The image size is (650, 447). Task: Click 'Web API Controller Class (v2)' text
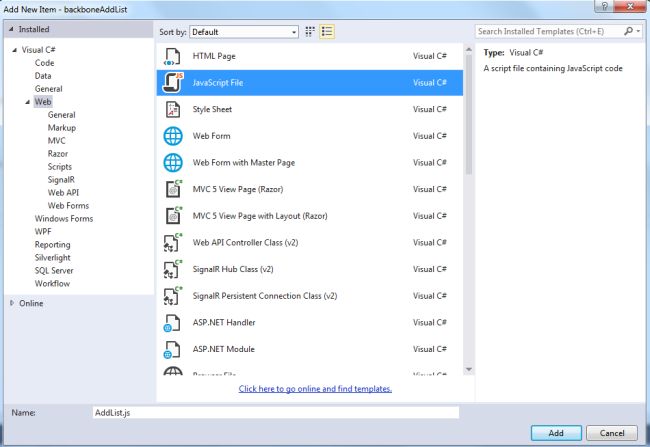(x=245, y=243)
